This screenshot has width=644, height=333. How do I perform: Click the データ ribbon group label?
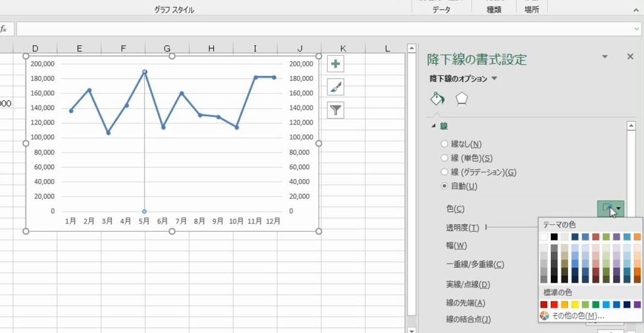[441, 10]
